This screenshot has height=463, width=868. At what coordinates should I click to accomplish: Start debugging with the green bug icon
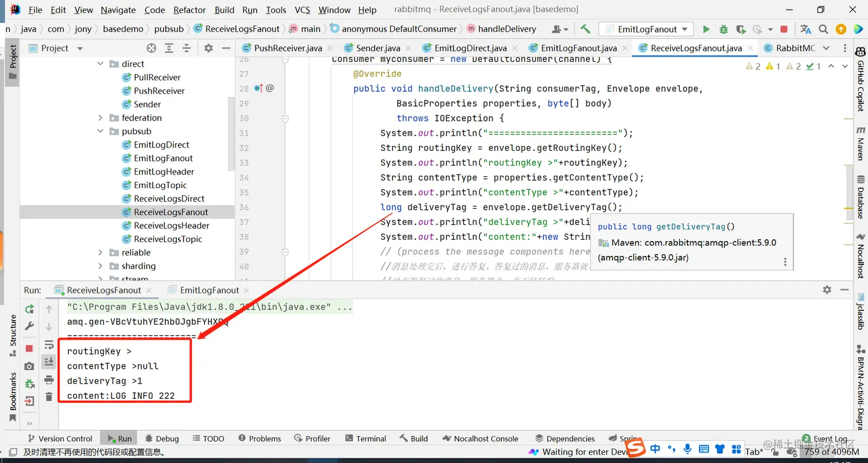pos(723,29)
